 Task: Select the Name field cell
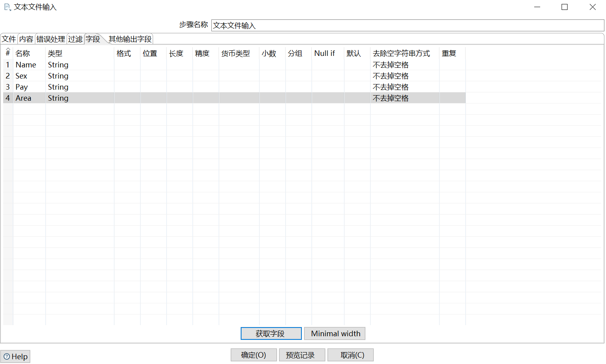tap(29, 65)
